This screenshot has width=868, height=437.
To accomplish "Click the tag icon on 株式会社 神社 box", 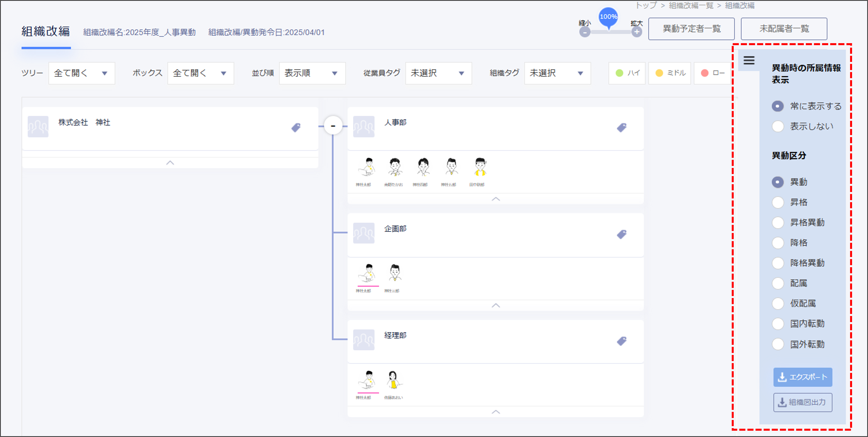I will coord(296,128).
